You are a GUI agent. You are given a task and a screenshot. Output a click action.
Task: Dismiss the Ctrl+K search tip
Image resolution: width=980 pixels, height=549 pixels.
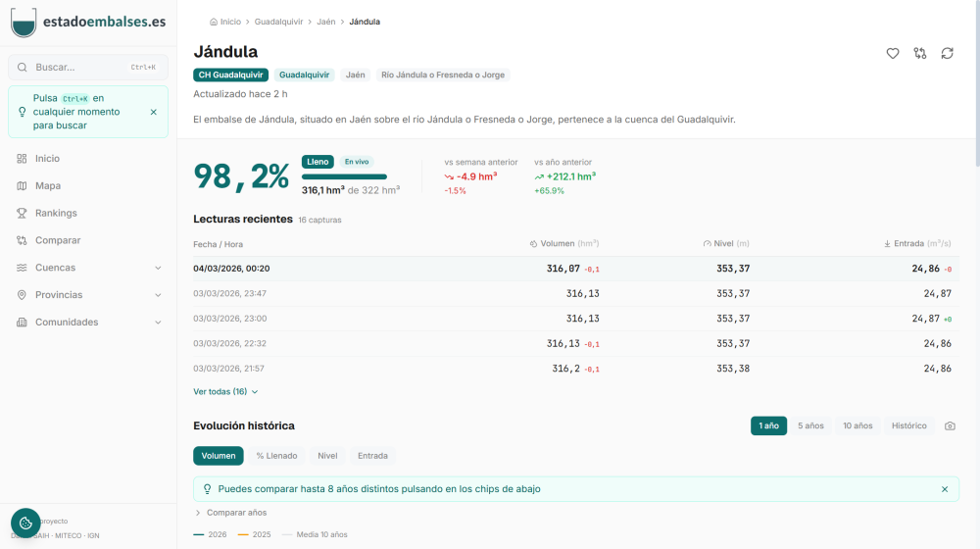click(153, 112)
